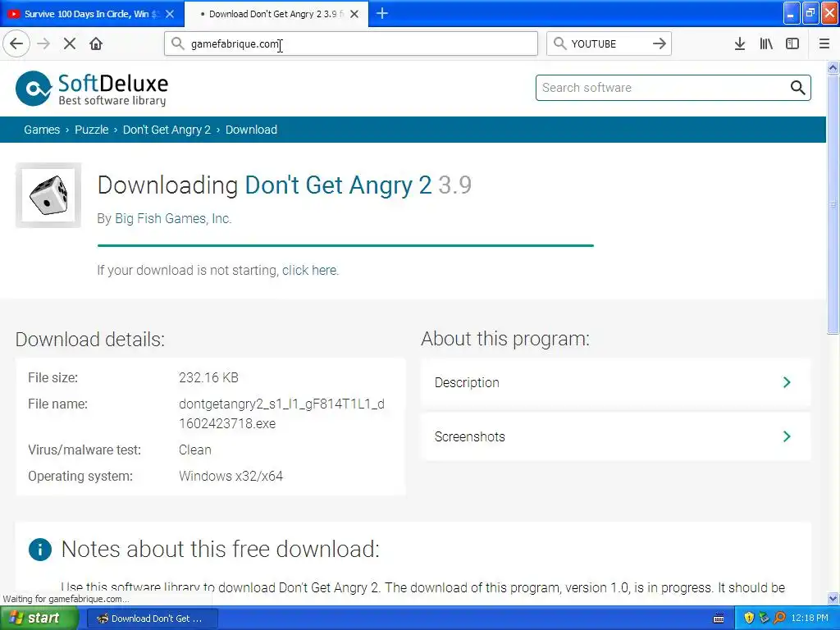
Task: Click the forward navigation arrow
Action: 43,43
